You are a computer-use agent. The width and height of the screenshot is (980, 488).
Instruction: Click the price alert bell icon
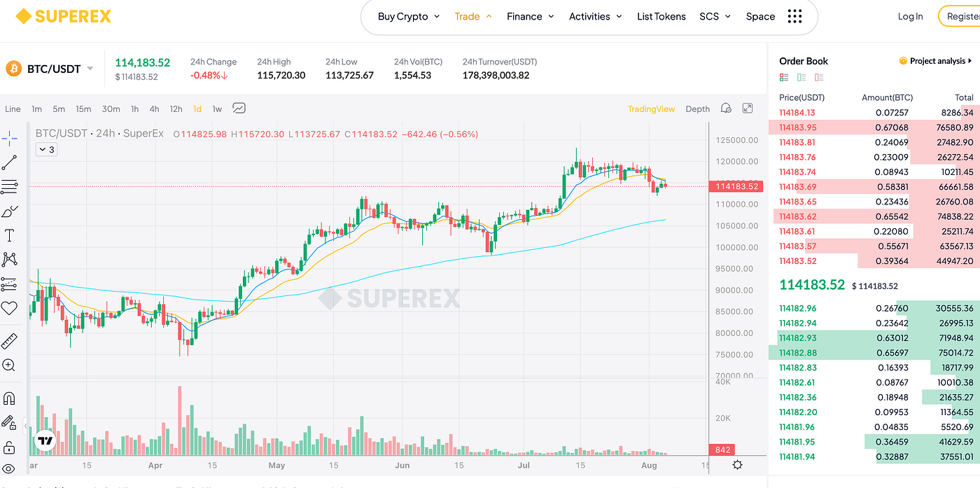point(726,109)
